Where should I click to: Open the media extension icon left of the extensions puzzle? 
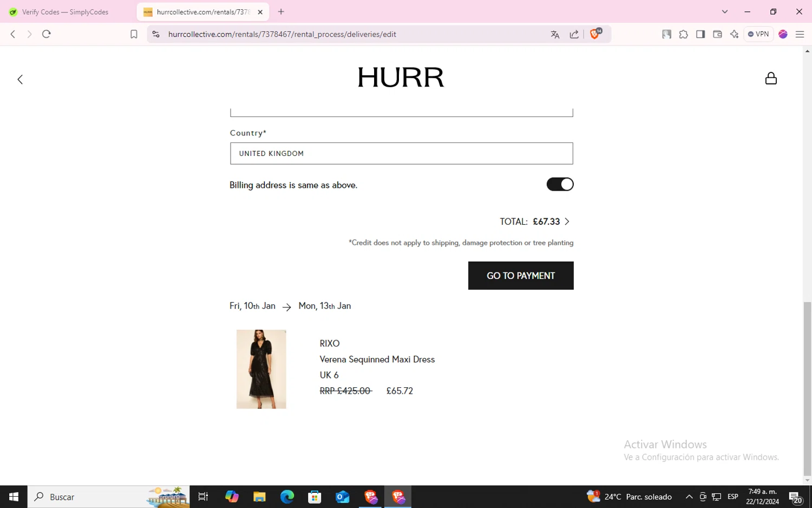666,34
